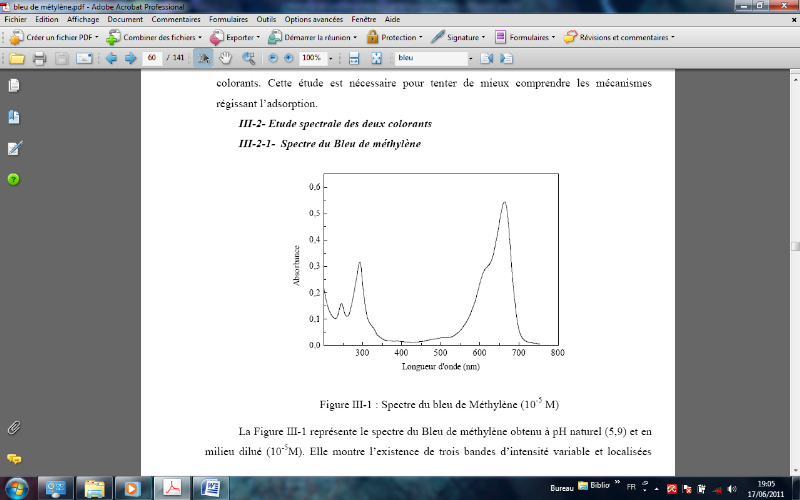Click the Save diskette icon
This screenshot has height=500, width=800.
pos(61,58)
